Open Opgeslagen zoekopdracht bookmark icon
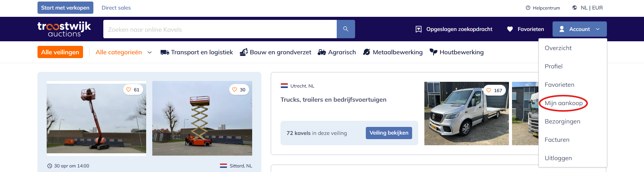Viewport: 644px width, 172px height. (454, 29)
